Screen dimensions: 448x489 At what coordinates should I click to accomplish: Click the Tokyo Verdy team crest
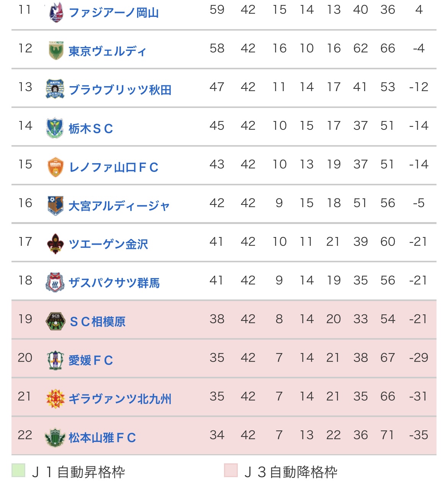tap(56, 51)
